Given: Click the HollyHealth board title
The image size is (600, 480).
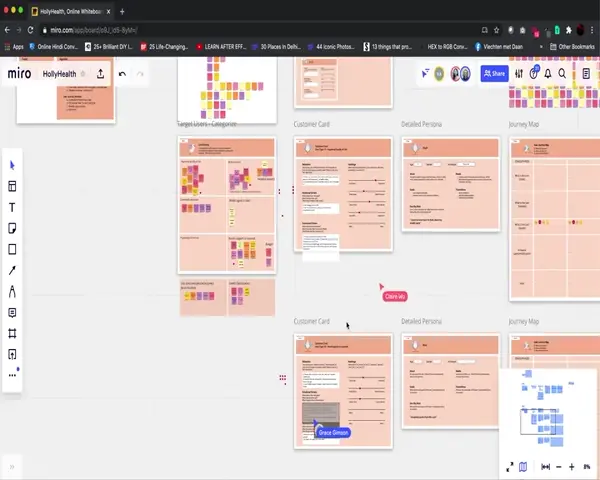Looking at the screenshot, I should pyautogui.click(x=59, y=74).
